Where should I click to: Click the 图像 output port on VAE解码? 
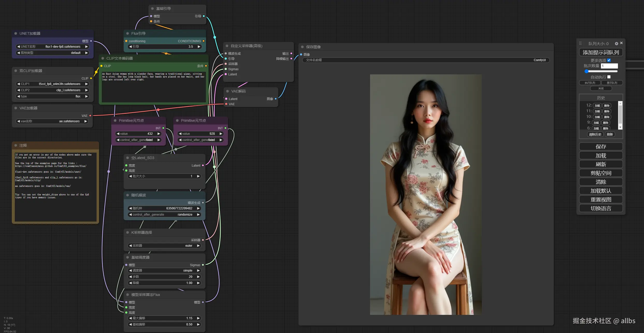coord(276,99)
